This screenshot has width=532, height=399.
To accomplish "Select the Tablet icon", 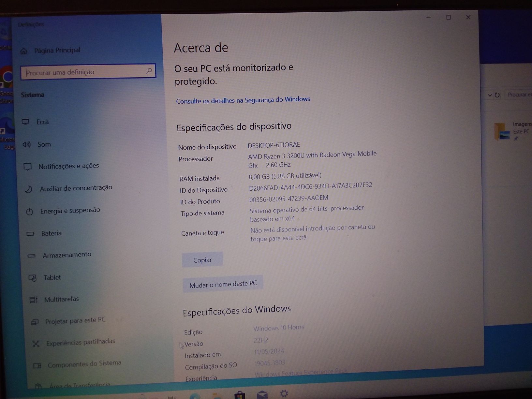I will click(x=32, y=278).
